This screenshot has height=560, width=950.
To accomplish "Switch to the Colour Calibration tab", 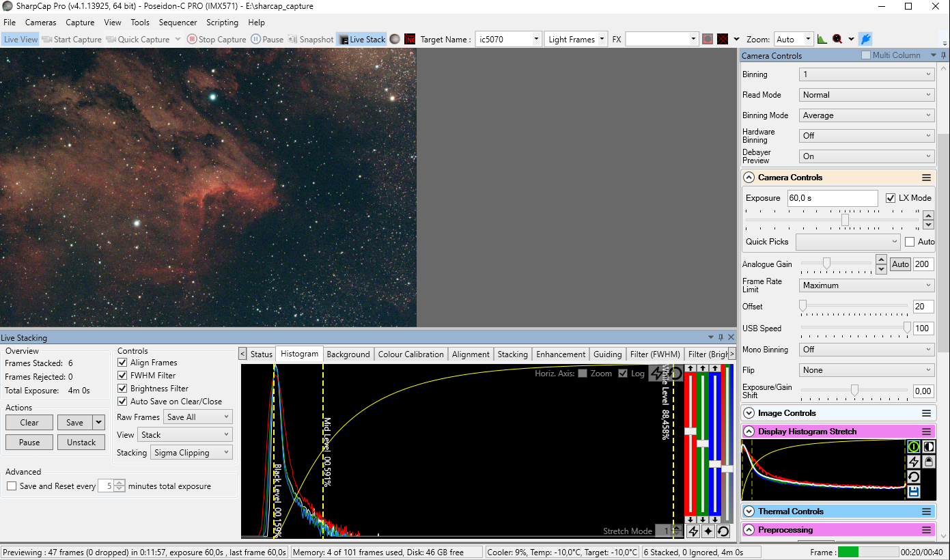I will (x=410, y=354).
